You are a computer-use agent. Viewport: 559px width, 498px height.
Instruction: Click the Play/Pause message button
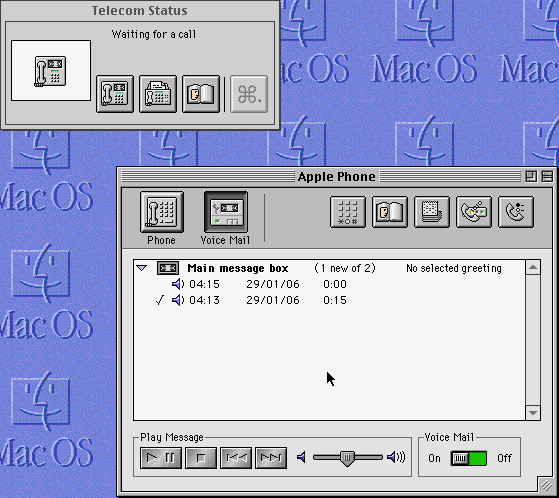coord(161,458)
